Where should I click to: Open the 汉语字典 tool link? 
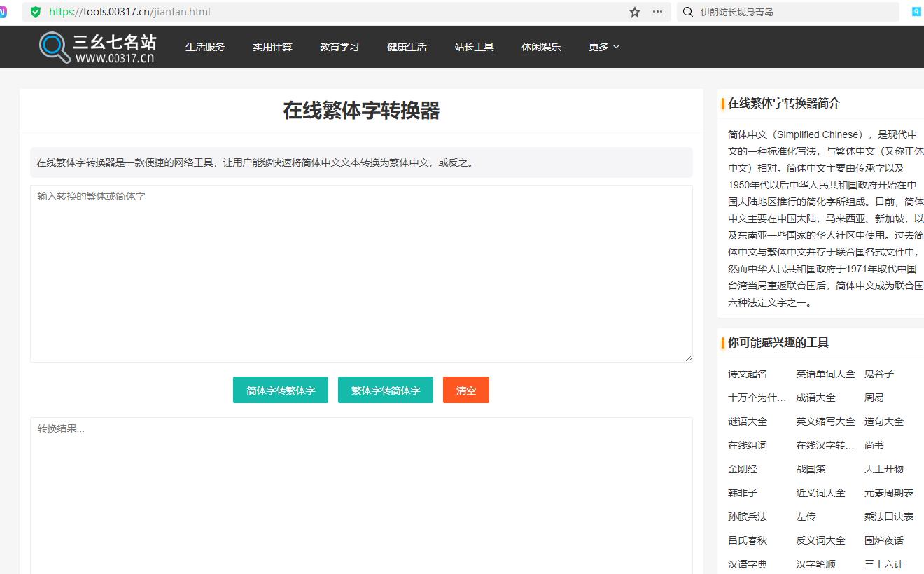[x=747, y=563]
